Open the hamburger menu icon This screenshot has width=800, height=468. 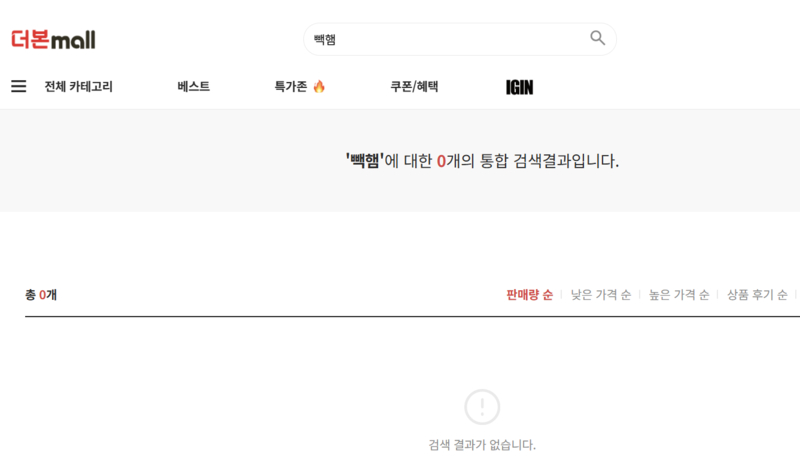coord(18,87)
